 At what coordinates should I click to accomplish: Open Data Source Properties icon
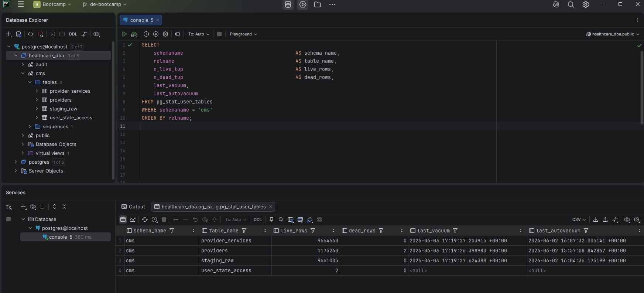19,34
